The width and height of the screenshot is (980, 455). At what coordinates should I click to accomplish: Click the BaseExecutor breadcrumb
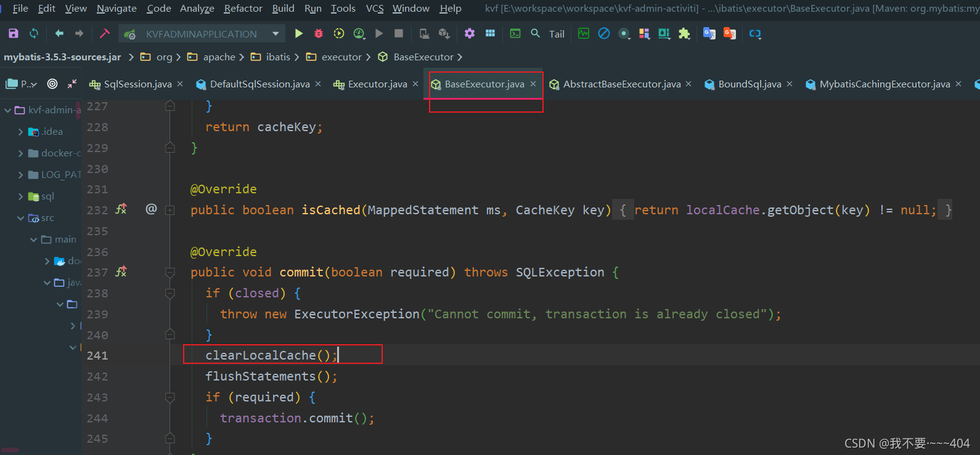point(423,57)
